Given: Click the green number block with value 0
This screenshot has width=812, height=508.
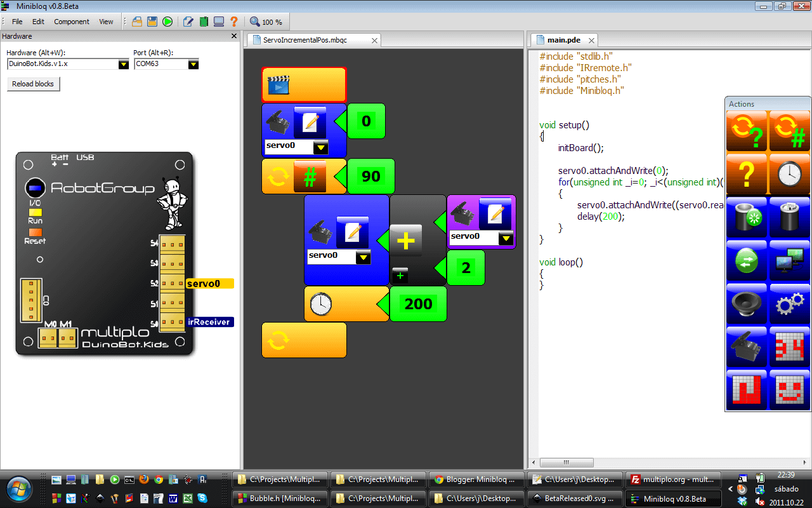Looking at the screenshot, I should tap(366, 121).
